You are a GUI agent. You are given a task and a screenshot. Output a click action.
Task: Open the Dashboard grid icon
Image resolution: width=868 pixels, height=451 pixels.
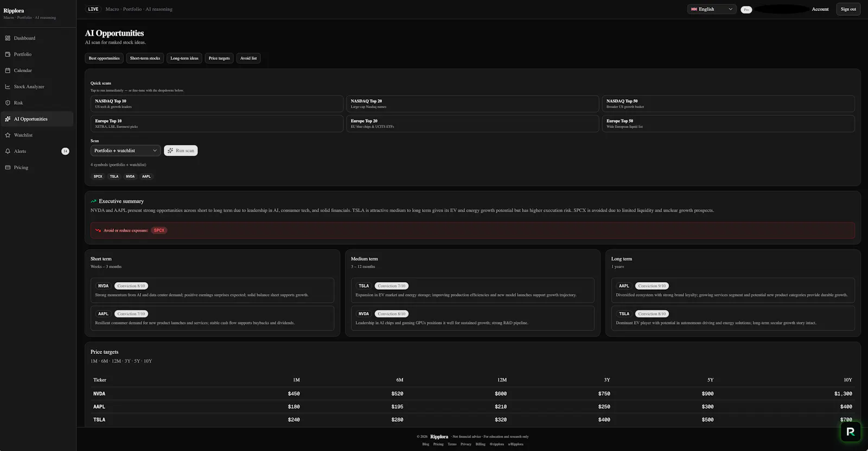coord(8,38)
